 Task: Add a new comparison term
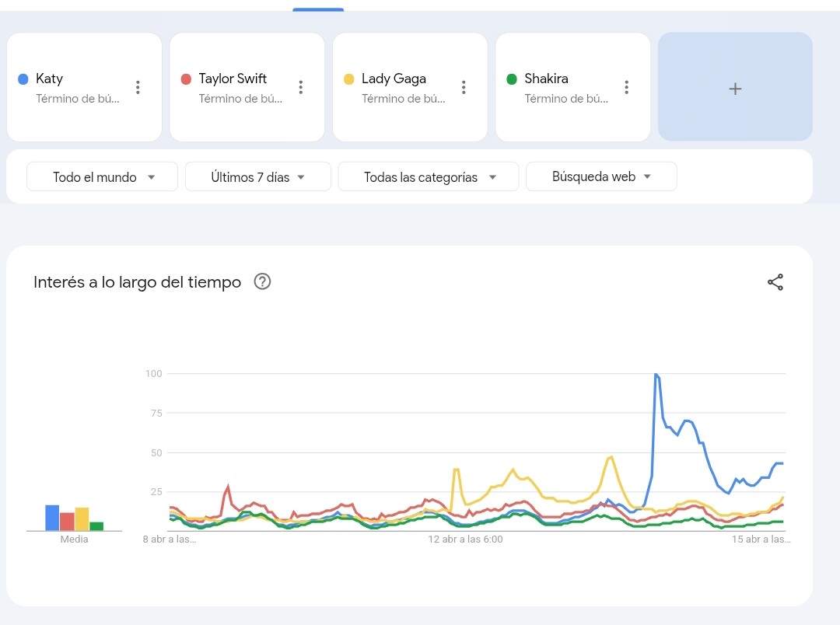735,87
